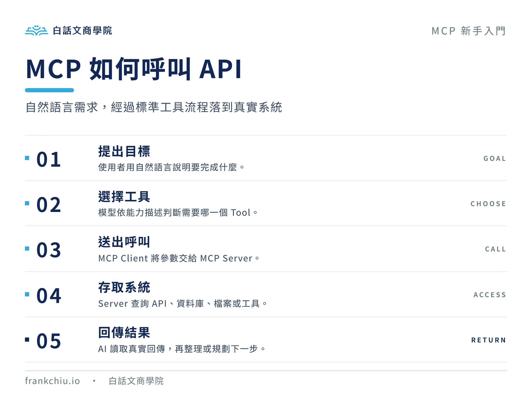
Task: Click the step number 01
Action: pos(49,159)
